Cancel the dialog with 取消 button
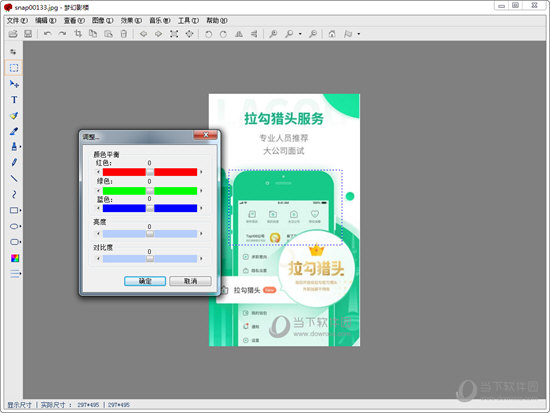Screen dimensions: 550x413 [190, 281]
